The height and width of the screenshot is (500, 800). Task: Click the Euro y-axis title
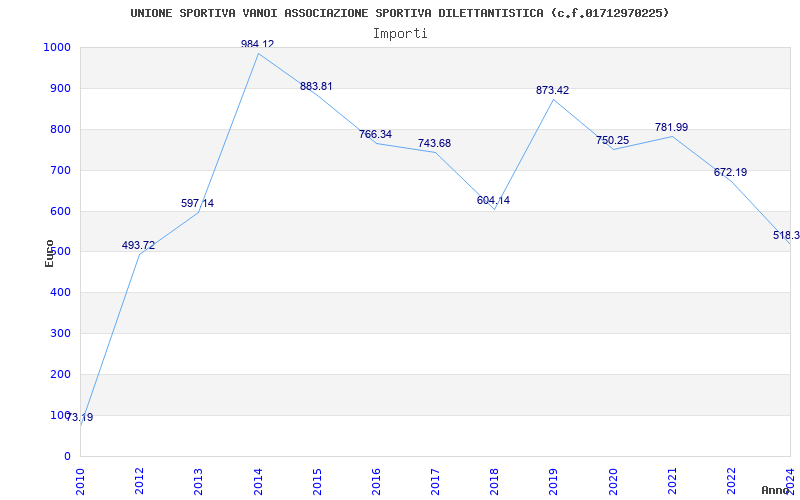(49, 254)
